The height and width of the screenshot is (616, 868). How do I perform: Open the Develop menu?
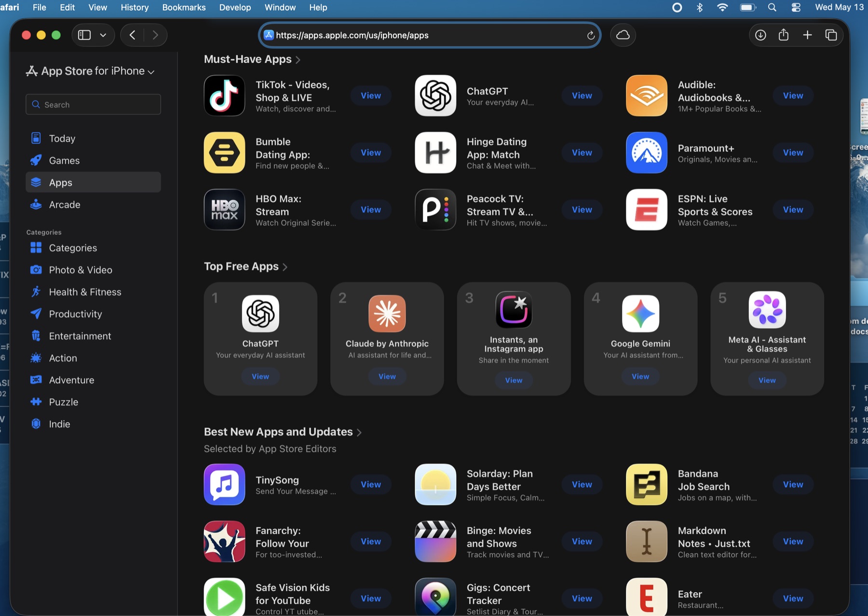(235, 7)
